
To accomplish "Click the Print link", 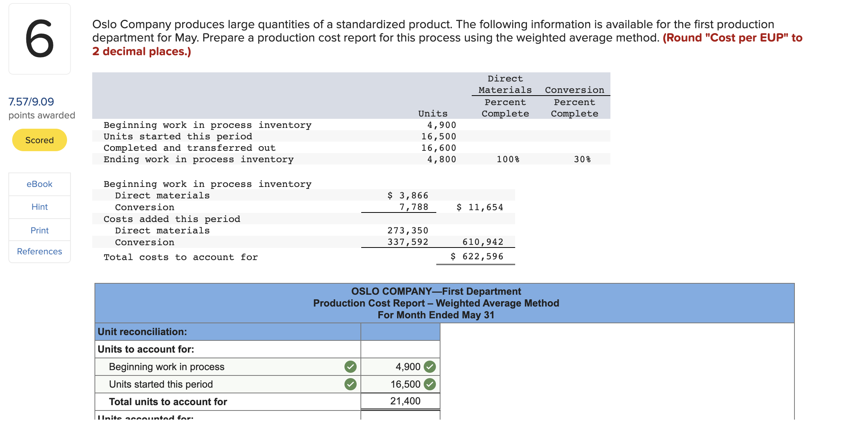I will [x=39, y=230].
